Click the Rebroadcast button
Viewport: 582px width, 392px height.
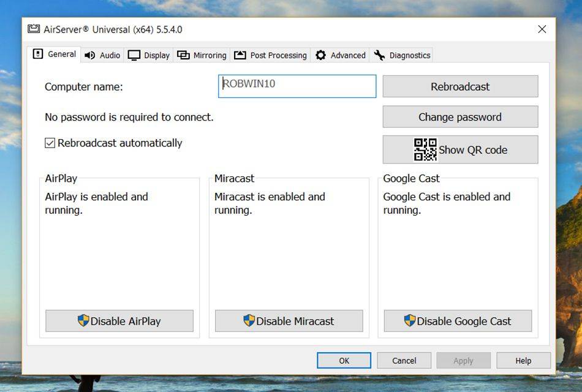click(460, 86)
